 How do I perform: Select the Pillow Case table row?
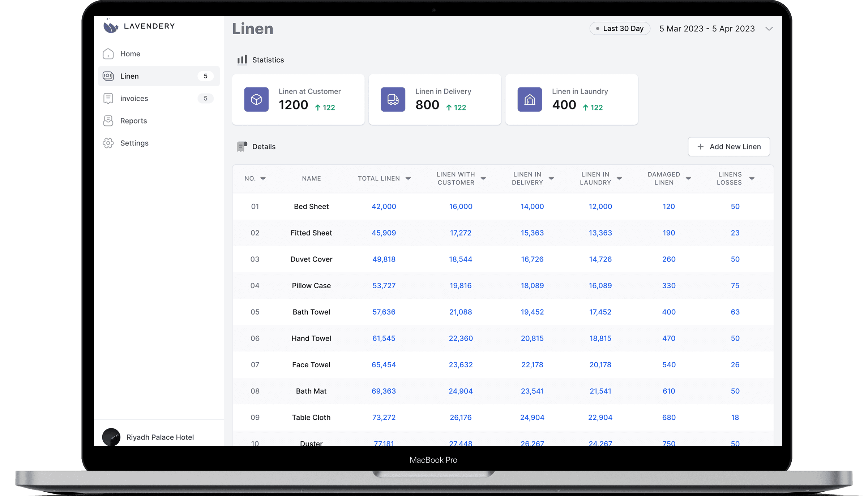311,285
